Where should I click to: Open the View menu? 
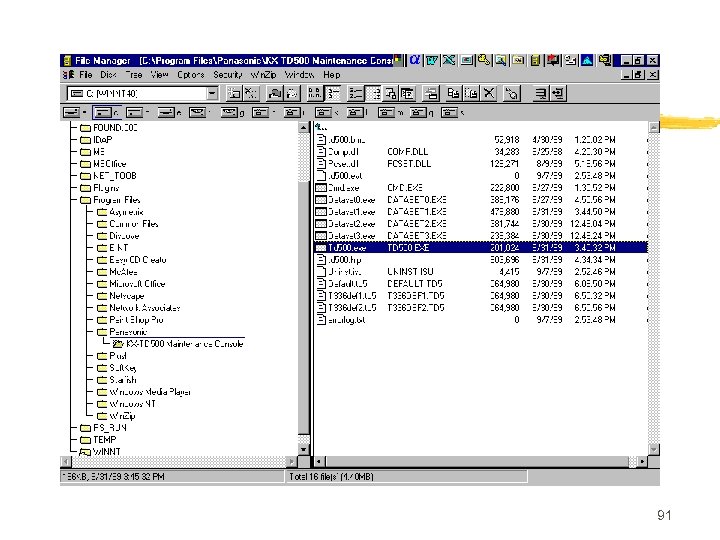[159, 75]
